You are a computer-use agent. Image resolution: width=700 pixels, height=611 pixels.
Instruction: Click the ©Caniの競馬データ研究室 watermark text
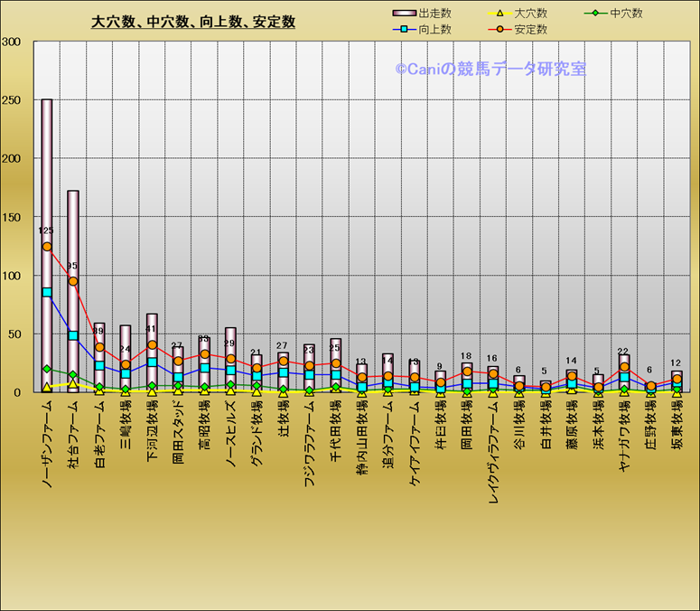(490, 69)
